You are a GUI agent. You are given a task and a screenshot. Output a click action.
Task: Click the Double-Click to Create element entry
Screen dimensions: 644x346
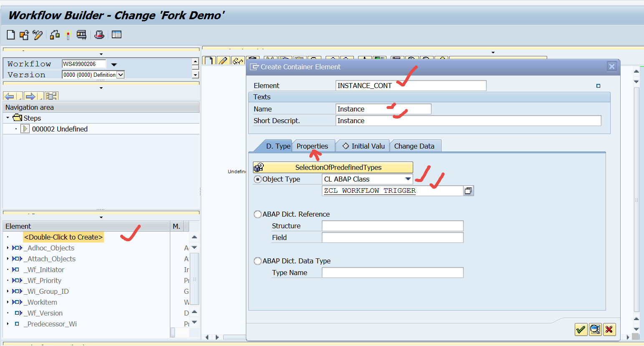coord(63,237)
